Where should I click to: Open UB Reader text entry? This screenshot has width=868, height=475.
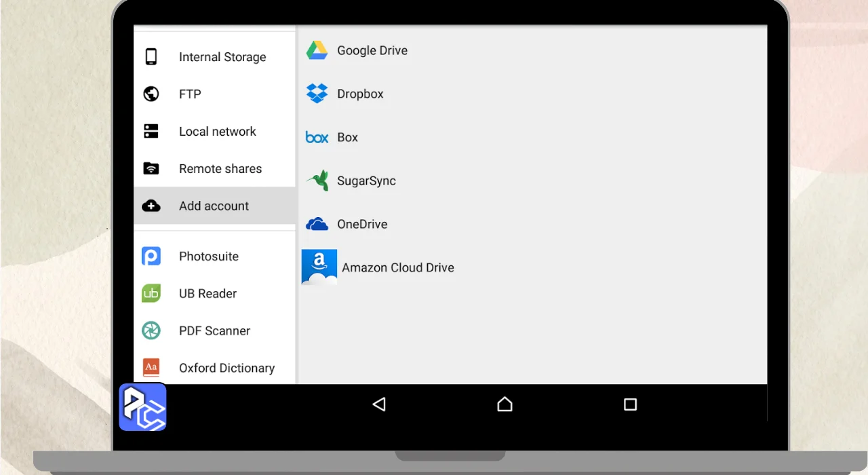208,294
